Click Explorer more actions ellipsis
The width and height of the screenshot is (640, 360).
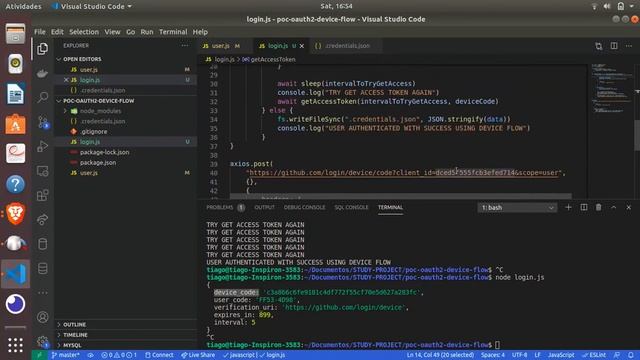click(x=185, y=46)
